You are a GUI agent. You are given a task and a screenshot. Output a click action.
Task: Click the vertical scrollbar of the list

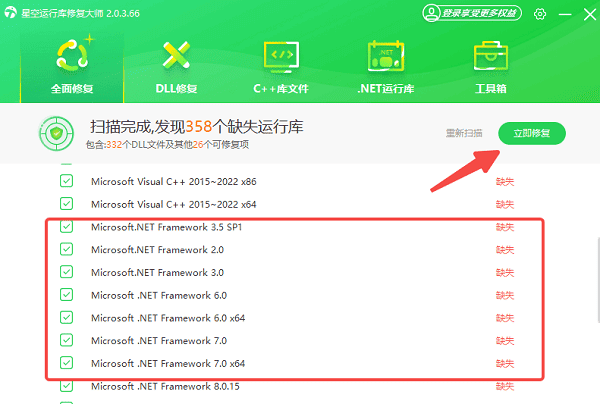598,280
